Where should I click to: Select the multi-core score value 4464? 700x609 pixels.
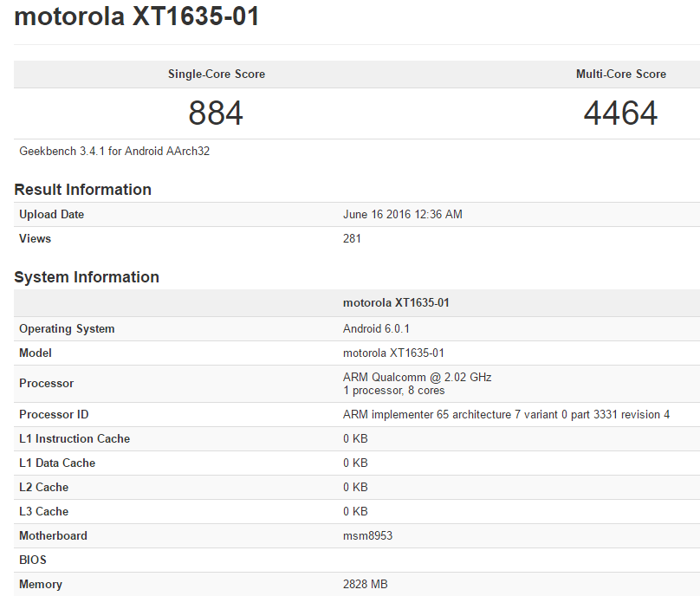(620, 113)
